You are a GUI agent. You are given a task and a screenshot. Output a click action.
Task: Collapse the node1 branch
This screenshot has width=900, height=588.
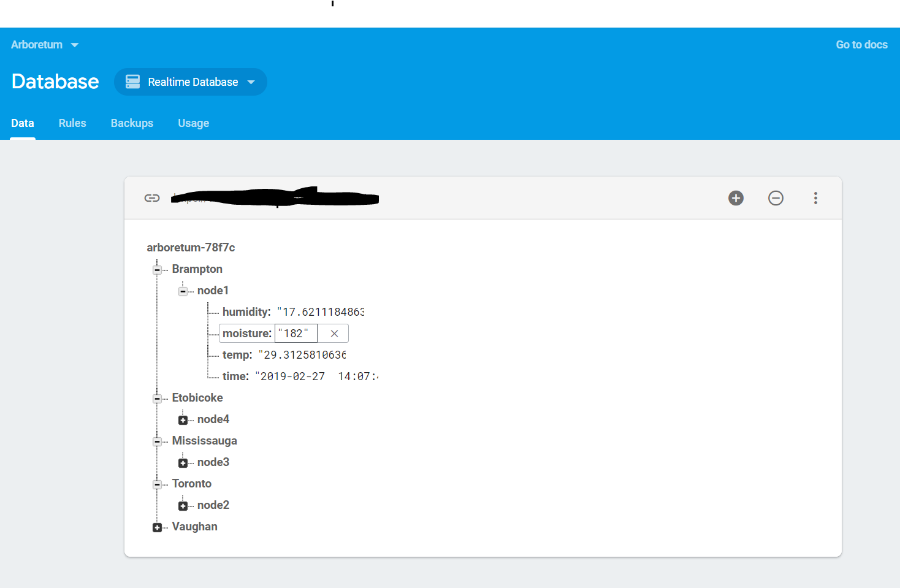pyautogui.click(x=183, y=291)
